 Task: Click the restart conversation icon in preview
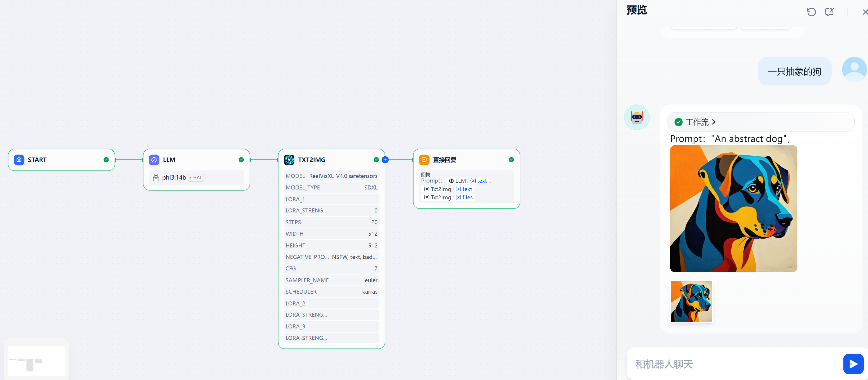[811, 12]
